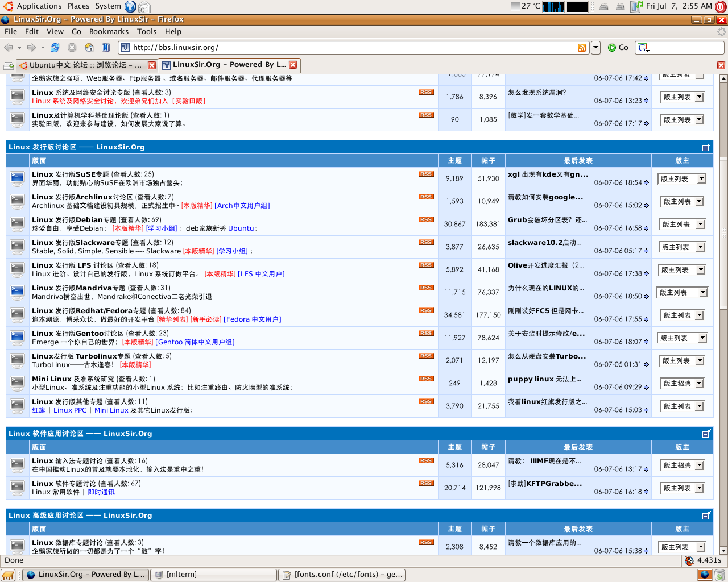Click the Forward navigation arrow
The height and width of the screenshot is (582, 728).
point(31,48)
